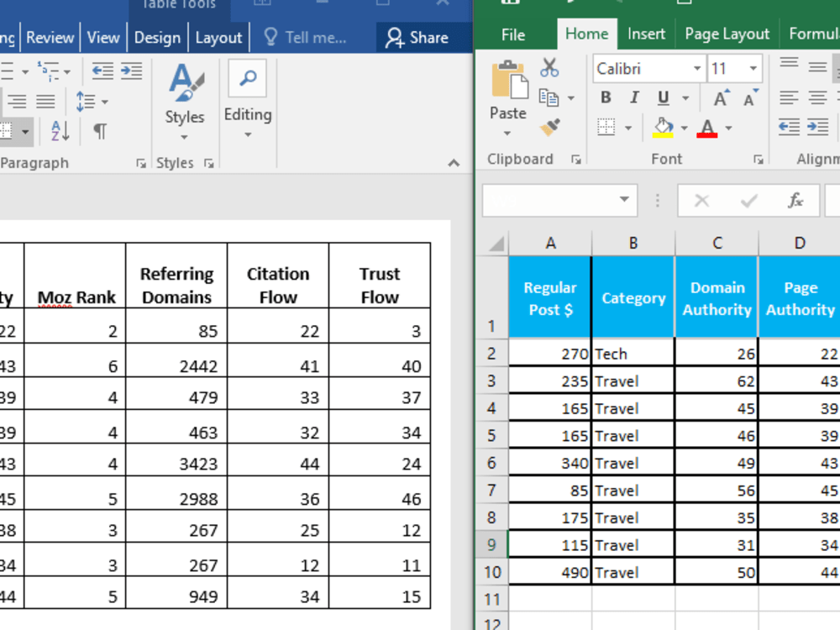Click Editing find icon in Word
The image size is (840, 630).
point(248,78)
